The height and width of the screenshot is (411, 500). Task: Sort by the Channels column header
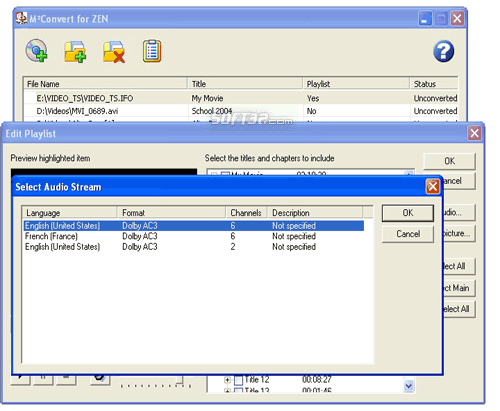click(246, 213)
